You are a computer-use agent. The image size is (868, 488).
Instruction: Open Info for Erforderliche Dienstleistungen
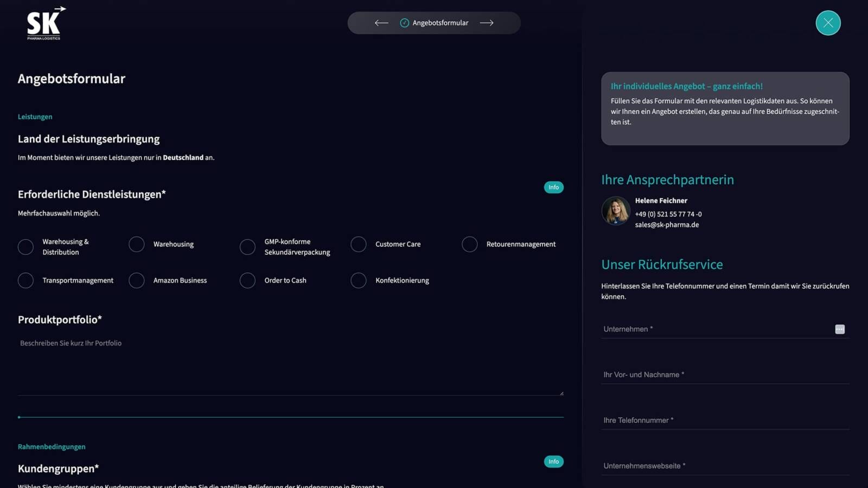553,187
